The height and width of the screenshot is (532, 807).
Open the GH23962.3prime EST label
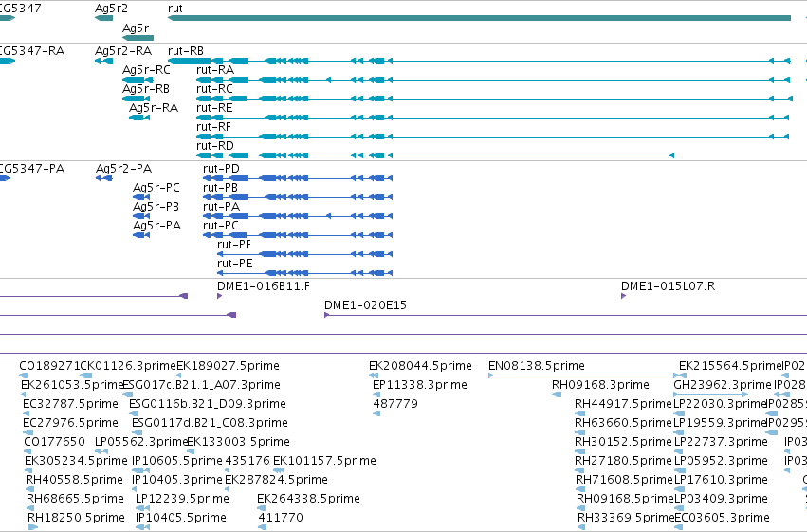pyautogui.click(x=723, y=385)
